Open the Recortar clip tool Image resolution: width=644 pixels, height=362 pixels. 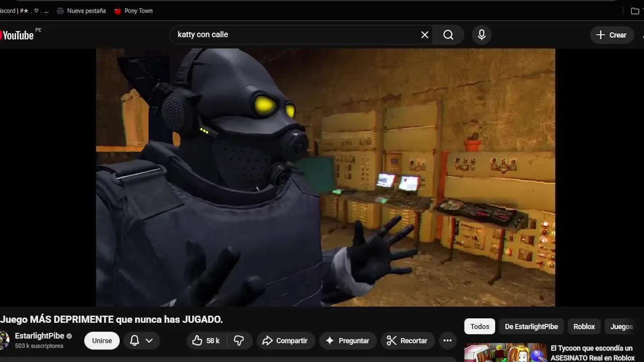pyautogui.click(x=407, y=340)
